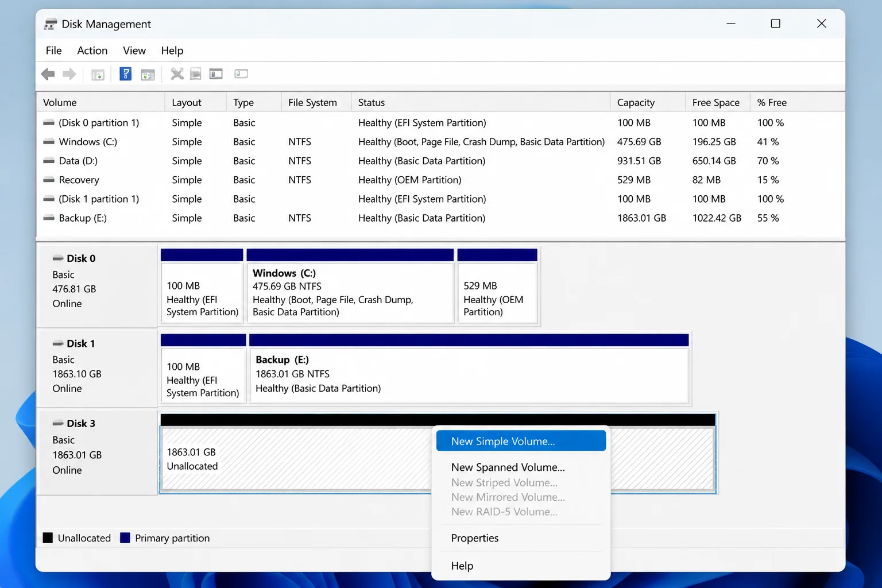Open the Help menu in the menu bar
The image size is (882, 588).
(x=172, y=51)
